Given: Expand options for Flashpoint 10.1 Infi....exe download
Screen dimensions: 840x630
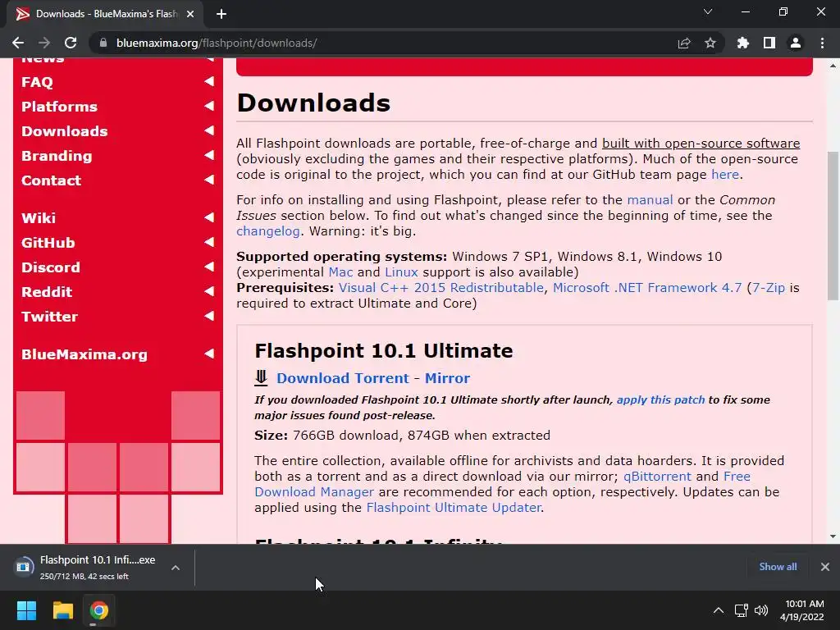Looking at the screenshot, I should 176,568.
